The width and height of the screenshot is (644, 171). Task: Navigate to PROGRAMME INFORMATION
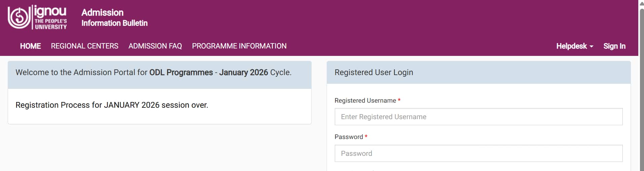pos(239,46)
